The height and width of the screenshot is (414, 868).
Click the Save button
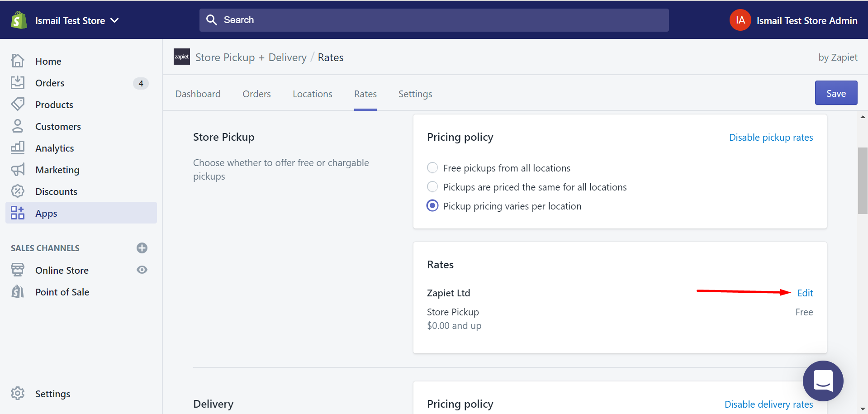(x=836, y=93)
